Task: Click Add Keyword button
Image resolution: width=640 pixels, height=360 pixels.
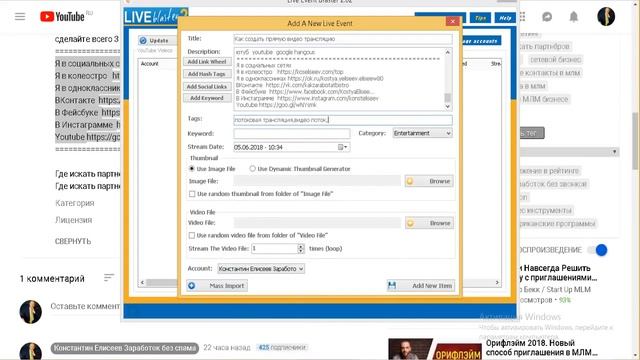Action: point(207,98)
